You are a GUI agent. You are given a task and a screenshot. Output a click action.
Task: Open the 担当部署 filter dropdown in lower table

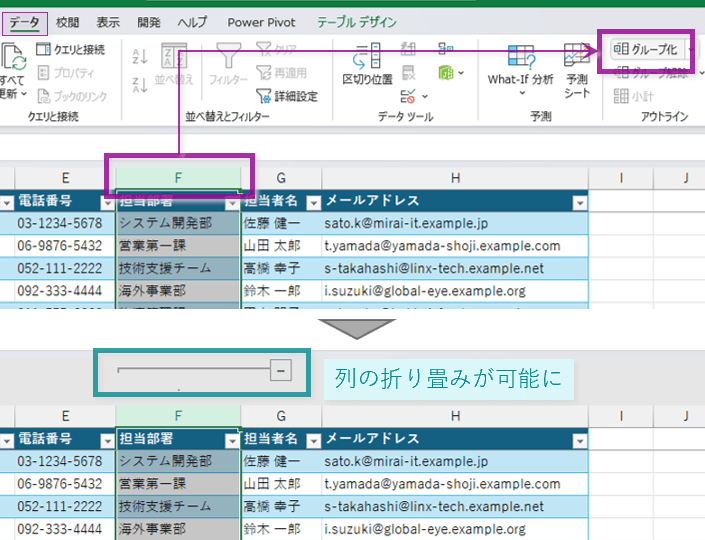pos(232,440)
